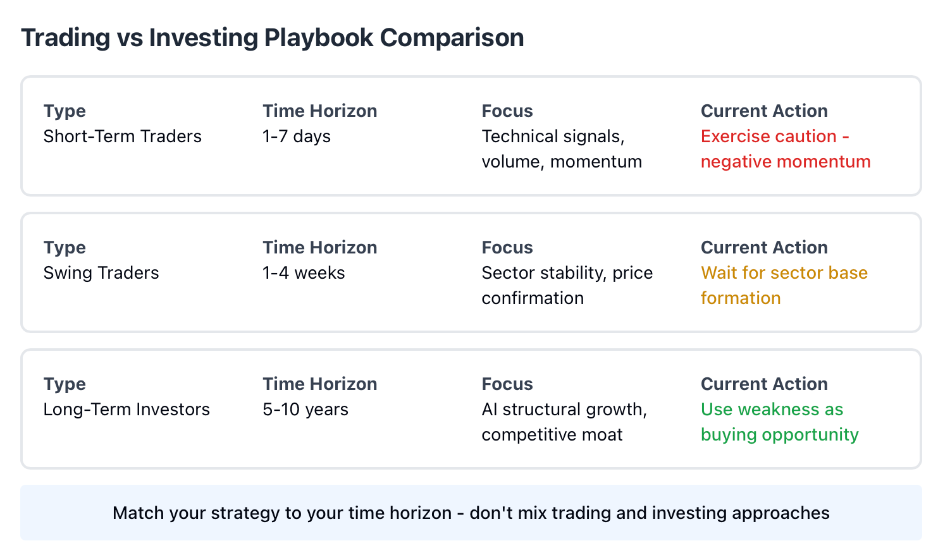Click the 1-7 days time horizon value

coord(297,137)
